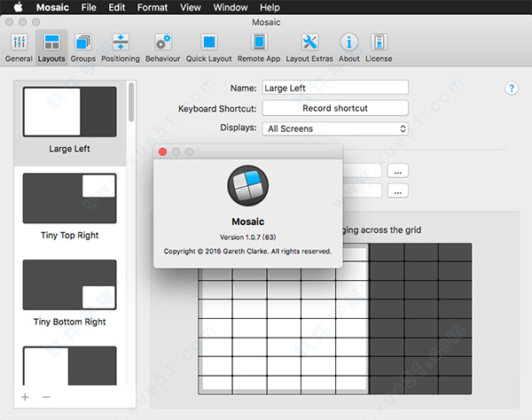Click the Record shortcut button

point(335,108)
